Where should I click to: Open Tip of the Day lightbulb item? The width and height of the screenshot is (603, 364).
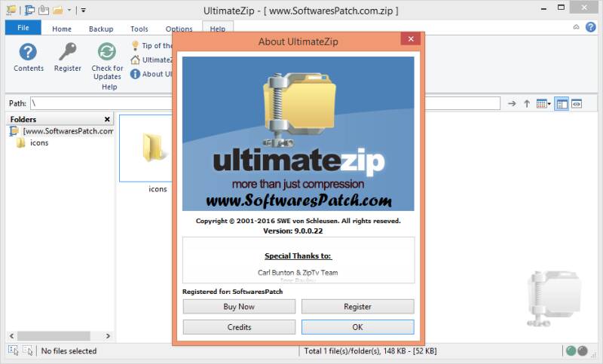[x=152, y=45]
